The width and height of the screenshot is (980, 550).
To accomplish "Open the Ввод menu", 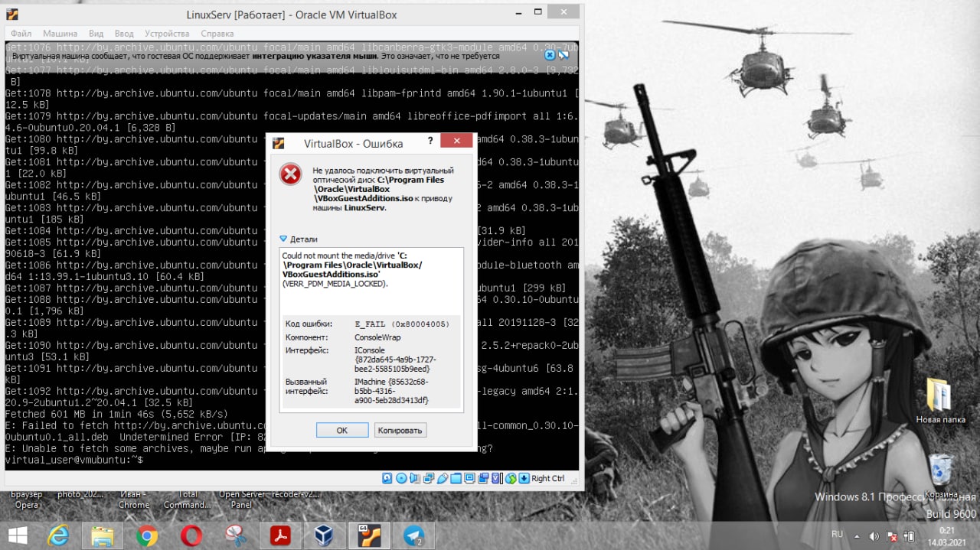I will [x=124, y=34].
